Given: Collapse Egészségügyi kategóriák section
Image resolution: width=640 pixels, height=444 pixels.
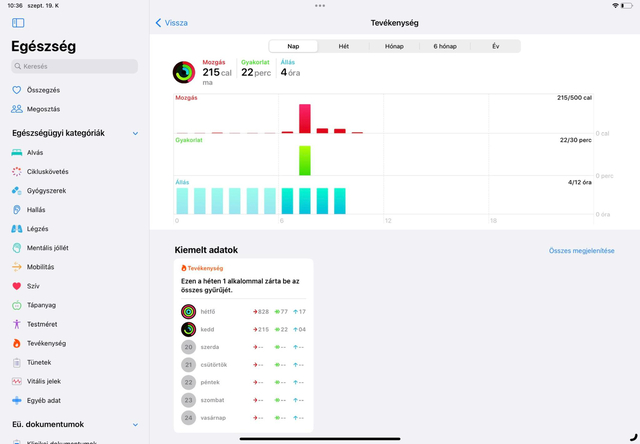Looking at the screenshot, I should click(135, 133).
